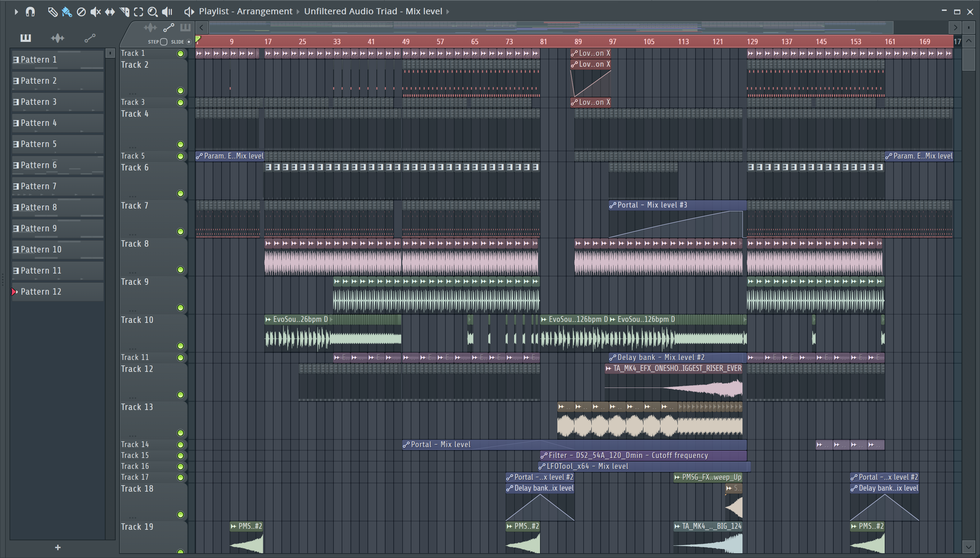Select the LFOTool_x64 - Mix level clip
The width and height of the screenshot is (980, 558).
[x=644, y=466]
